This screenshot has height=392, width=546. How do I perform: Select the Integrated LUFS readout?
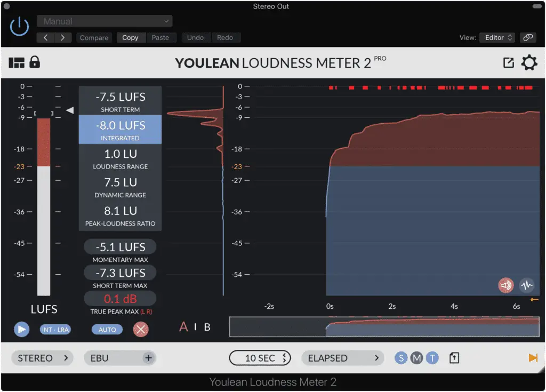120,129
